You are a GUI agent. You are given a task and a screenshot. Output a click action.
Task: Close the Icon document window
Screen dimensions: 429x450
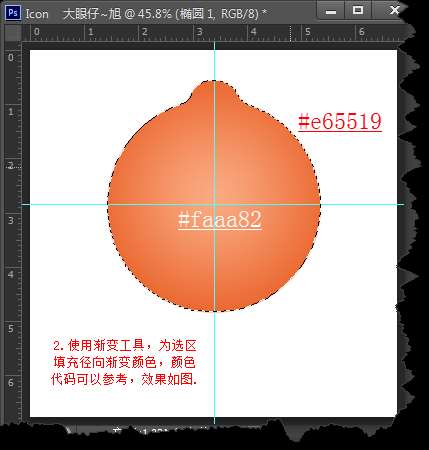(x=394, y=10)
